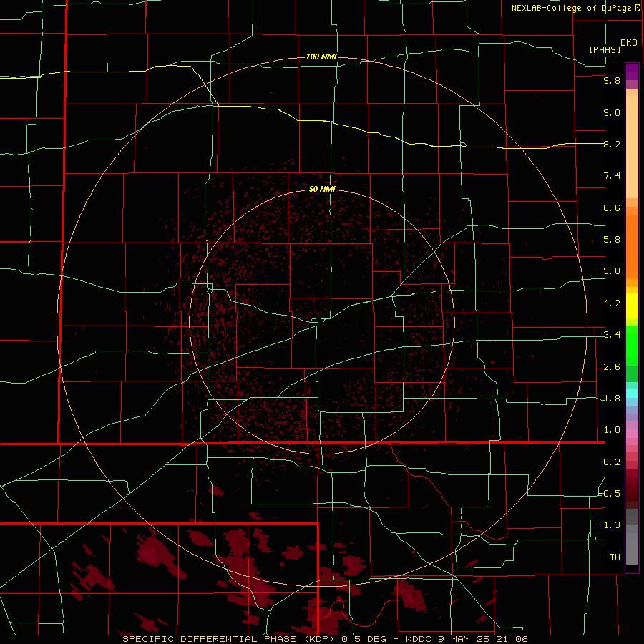Click the 21:06 timestamp in the caption

[512, 639]
